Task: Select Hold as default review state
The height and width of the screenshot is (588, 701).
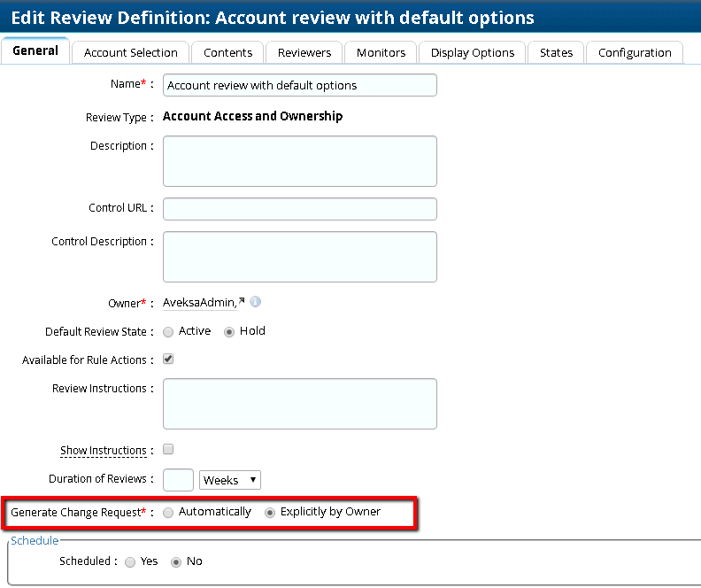Action: click(x=229, y=331)
